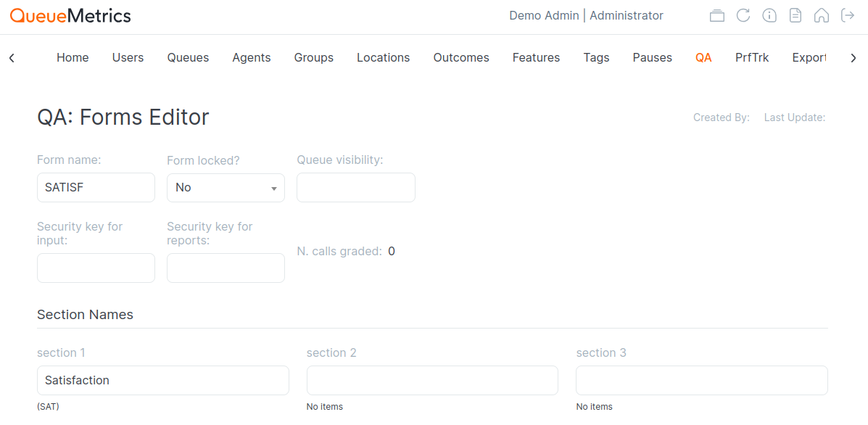This screenshot has width=868, height=425.
Task: Open the info icon in header
Action: (x=769, y=16)
